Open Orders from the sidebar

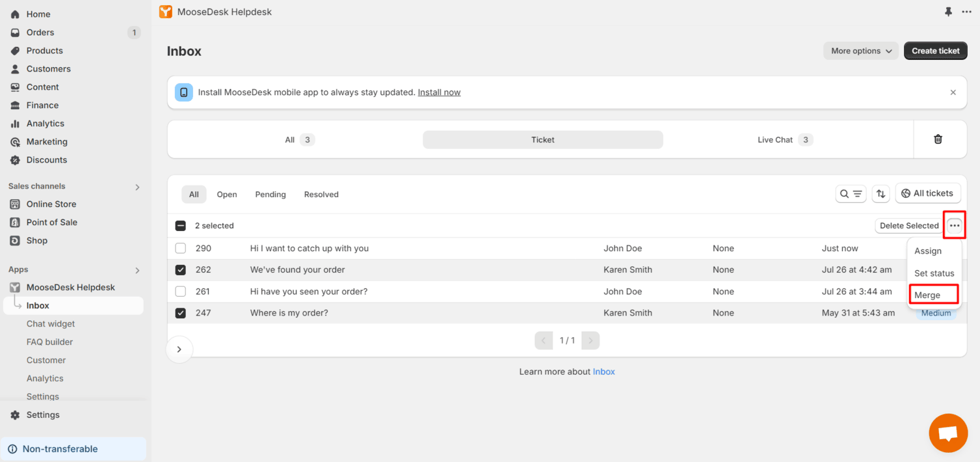pyautogui.click(x=40, y=33)
